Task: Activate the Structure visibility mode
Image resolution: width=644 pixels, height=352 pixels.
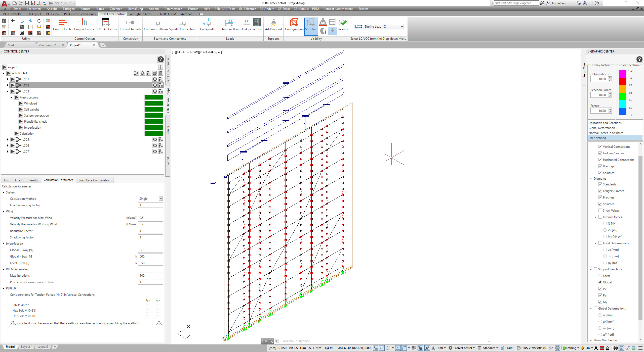Action: click(x=311, y=25)
